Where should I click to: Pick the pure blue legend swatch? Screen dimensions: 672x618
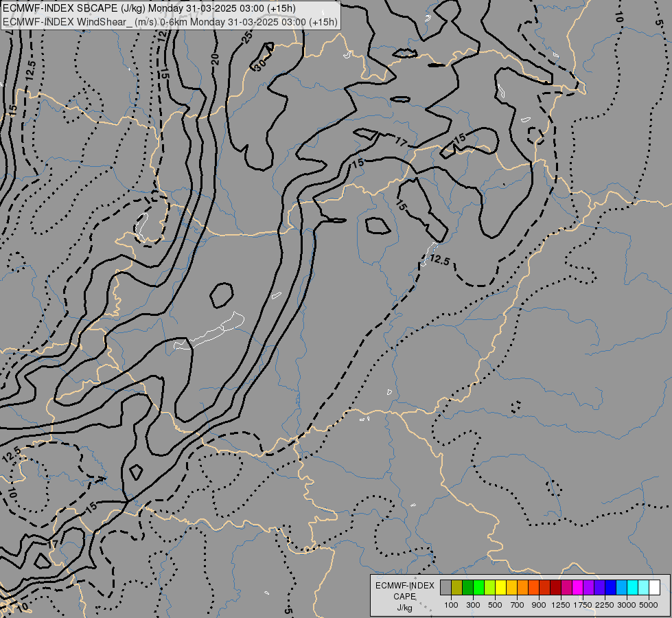pos(610,587)
